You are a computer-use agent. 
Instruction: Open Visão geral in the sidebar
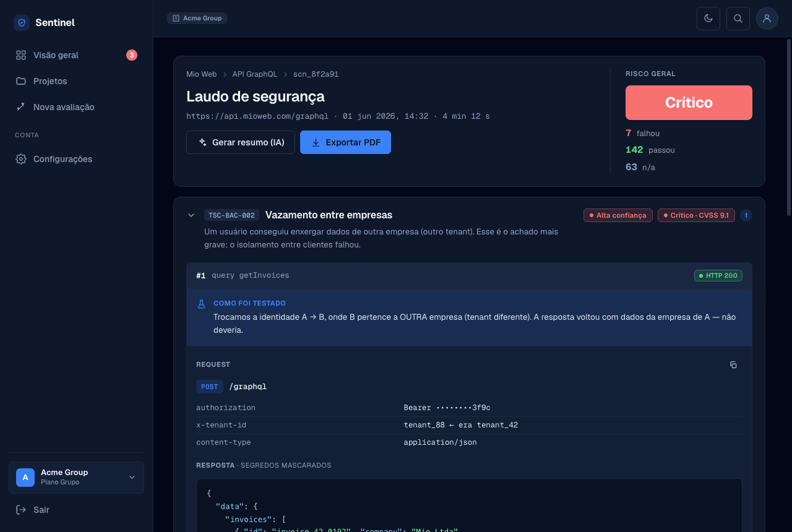click(77, 55)
